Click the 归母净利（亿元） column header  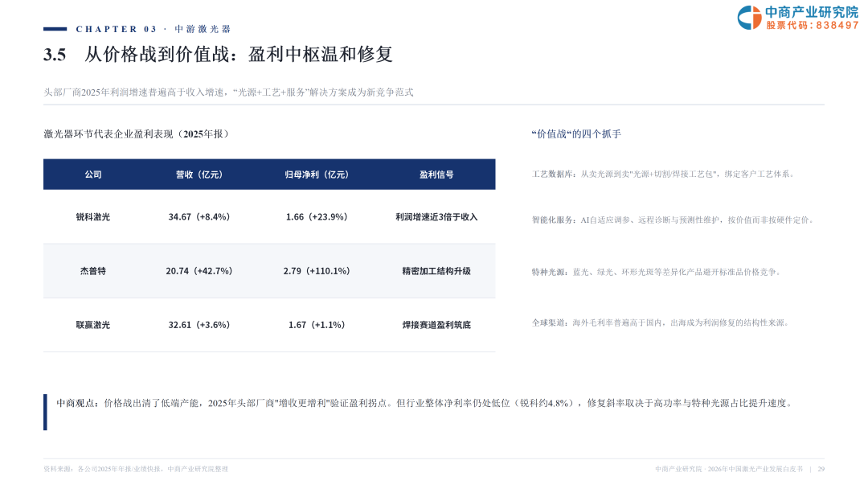pos(317,175)
